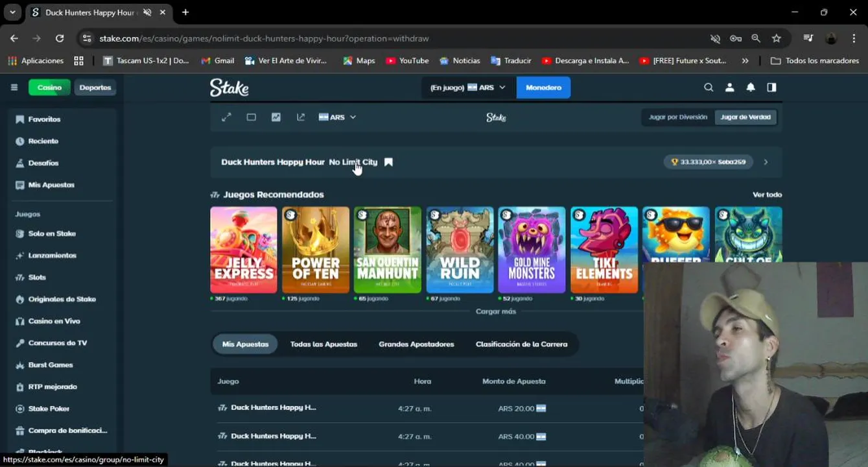Screen dimensions: 868x467
Task: Open Jelly Express game thumbnail
Action: click(x=244, y=250)
